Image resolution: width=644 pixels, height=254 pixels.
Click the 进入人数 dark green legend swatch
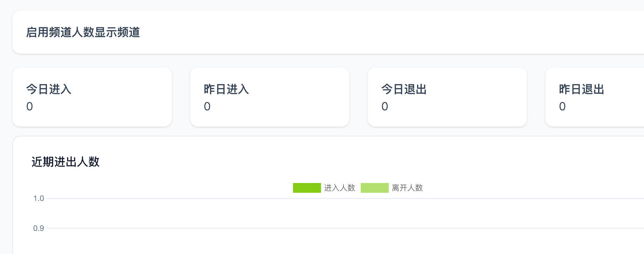pos(307,188)
